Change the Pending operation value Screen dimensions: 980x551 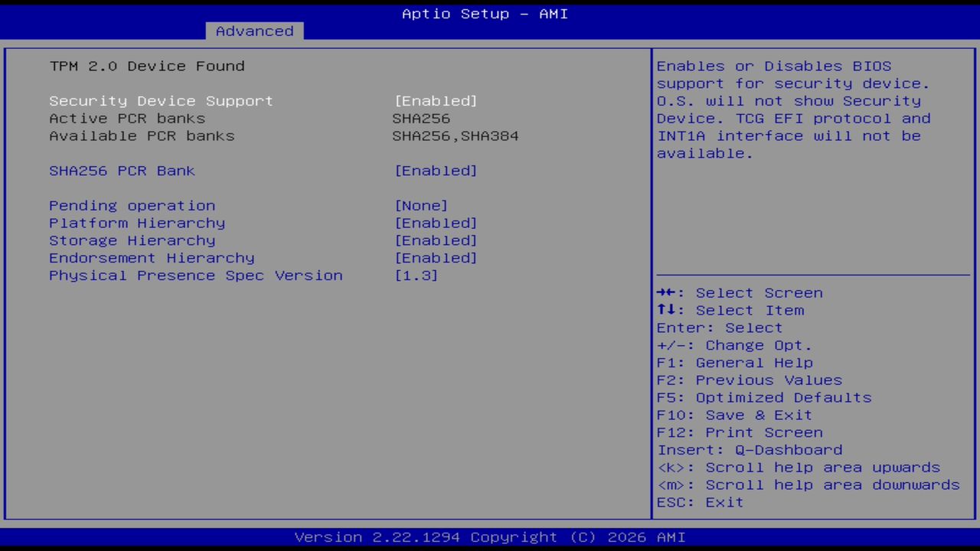pos(132,205)
